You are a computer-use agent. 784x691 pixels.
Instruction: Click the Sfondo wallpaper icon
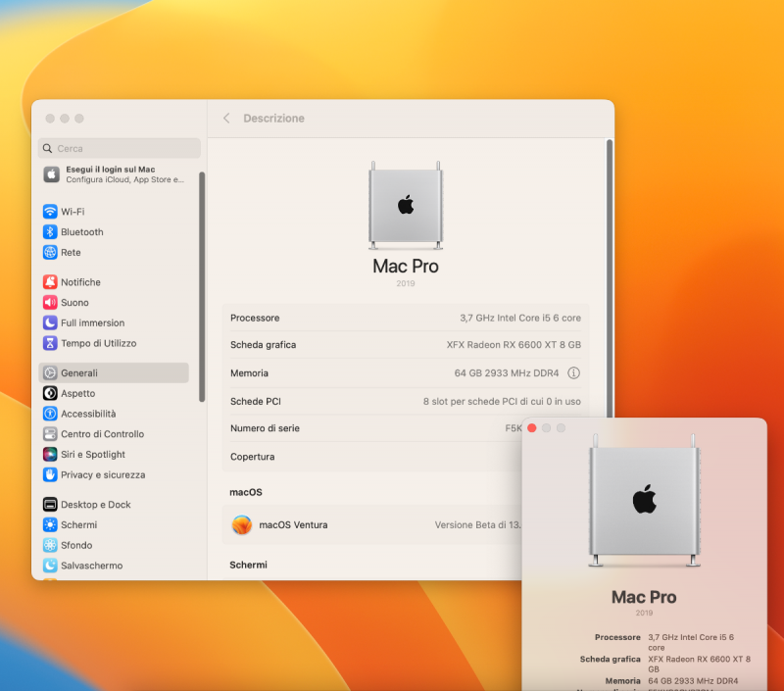pos(50,545)
